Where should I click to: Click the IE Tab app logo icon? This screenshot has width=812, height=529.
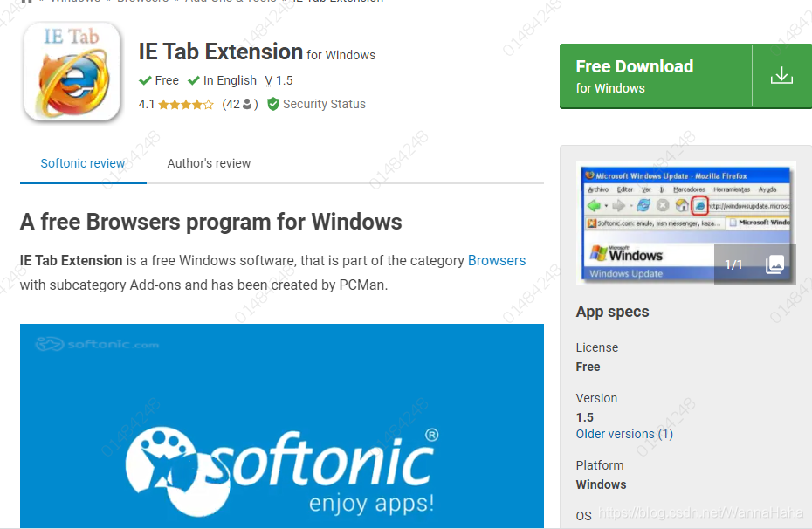click(72, 72)
